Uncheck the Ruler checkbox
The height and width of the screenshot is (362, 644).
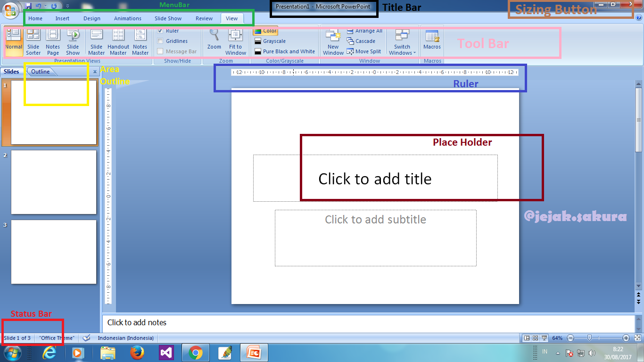[160, 31]
